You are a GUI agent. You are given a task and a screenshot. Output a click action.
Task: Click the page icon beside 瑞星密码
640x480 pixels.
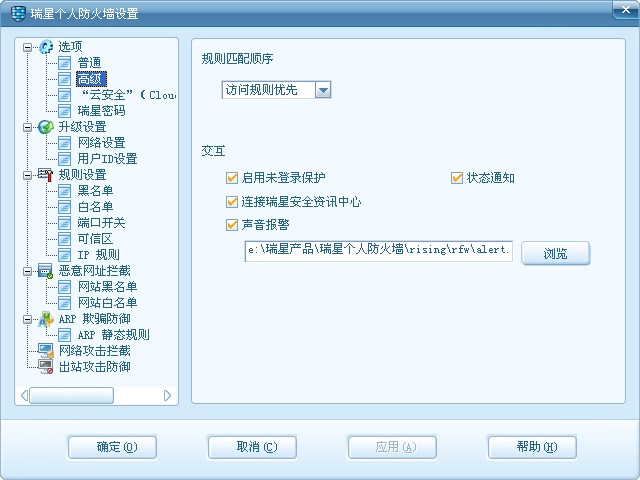pyautogui.click(x=64, y=111)
